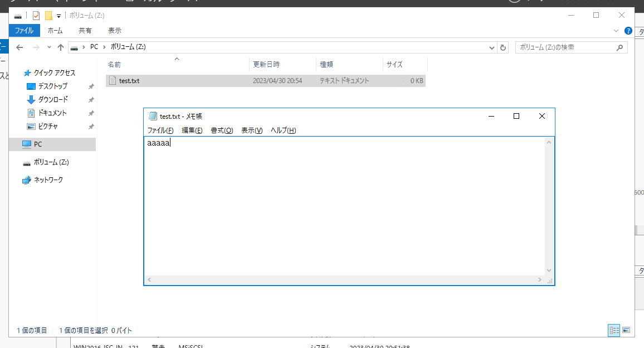
Task: Click Notepad horizontal scrollbar left arrow
Action: click(149, 280)
